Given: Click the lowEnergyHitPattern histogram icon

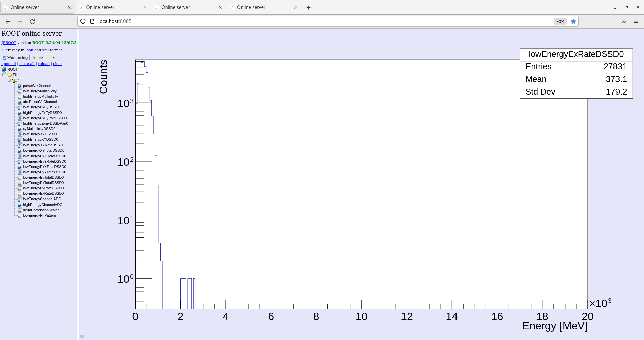Looking at the screenshot, I should (20, 216).
